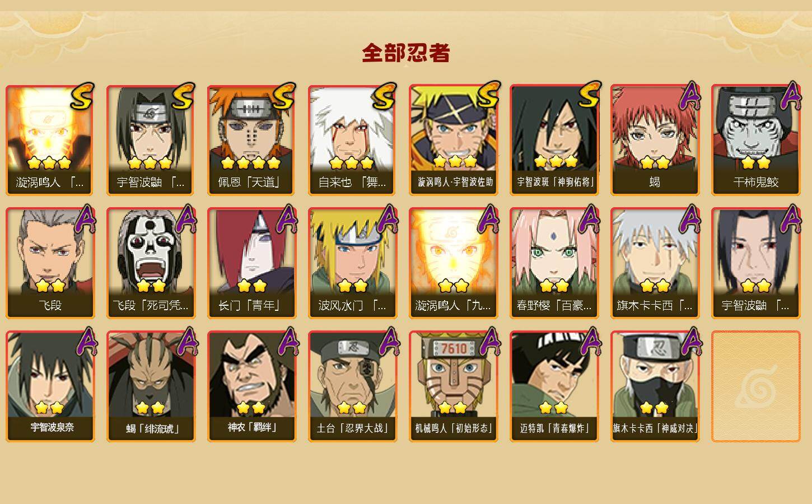Screen dimensions: 812x504
Task: Select the 迈特凯「青春爆炸」card
Action: pyautogui.click(x=554, y=386)
